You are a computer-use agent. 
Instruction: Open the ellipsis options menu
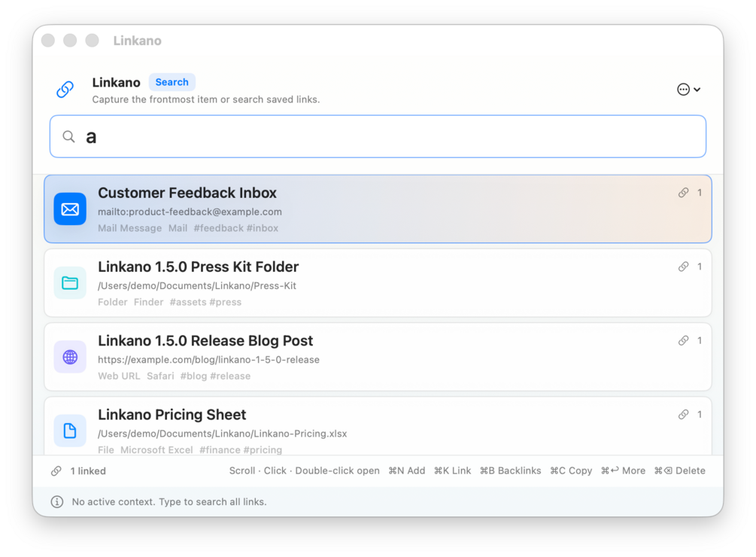pos(688,90)
